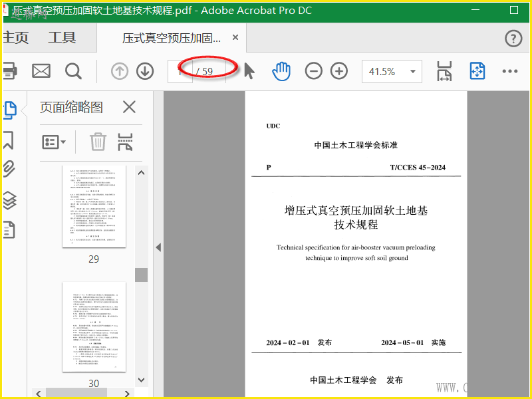Click the thumbnail panel page layout icon

click(x=125, y=142)
